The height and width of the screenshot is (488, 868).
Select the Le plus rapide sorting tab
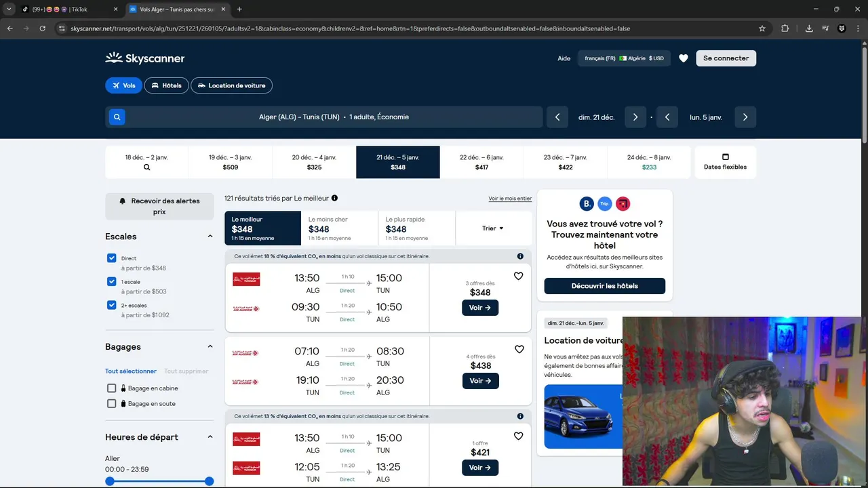tap(416, 228)
